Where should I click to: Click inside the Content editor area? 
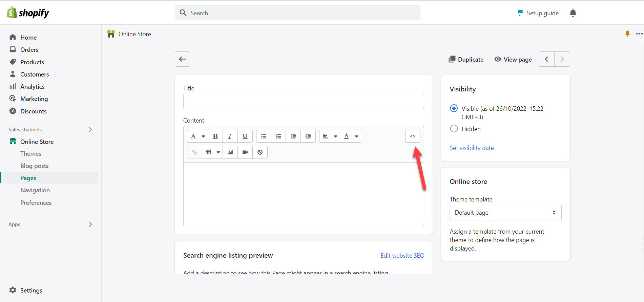coord(304,194)
